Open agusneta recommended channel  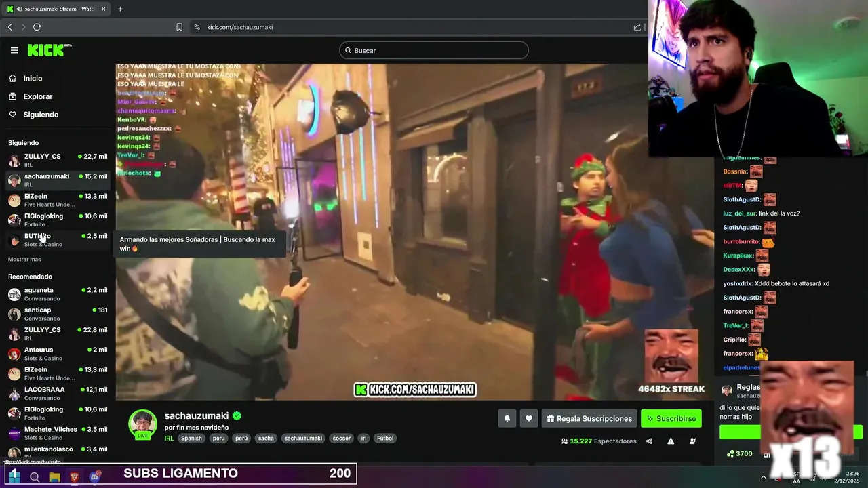point(58,294)
